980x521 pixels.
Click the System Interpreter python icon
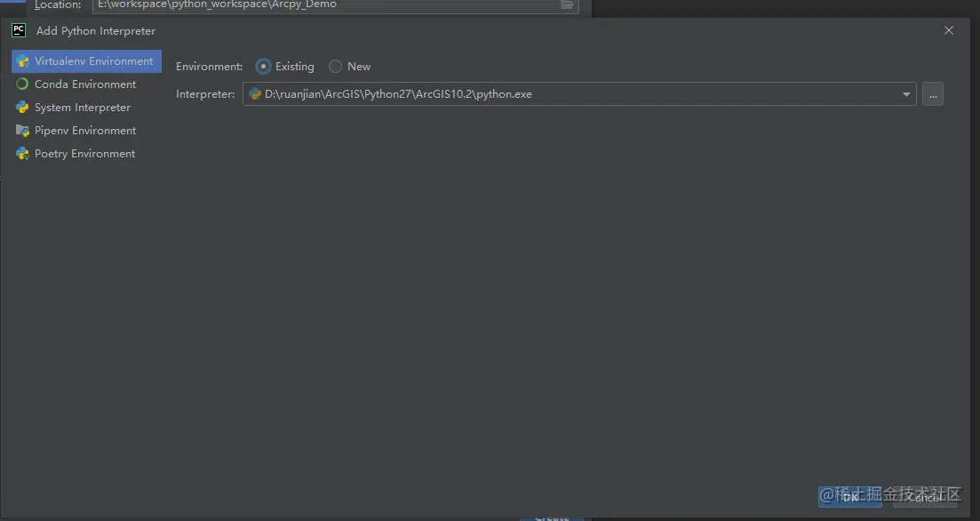click(x=22, y=108)
